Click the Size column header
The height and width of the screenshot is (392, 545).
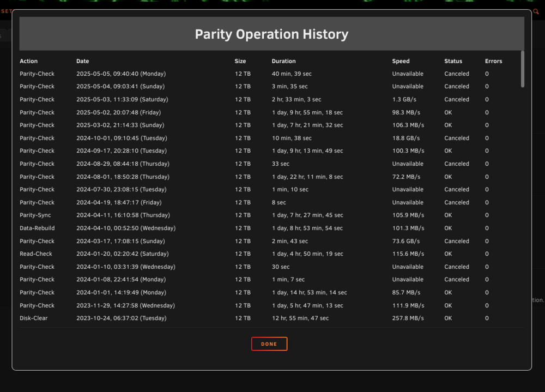(x=240, y=61)
